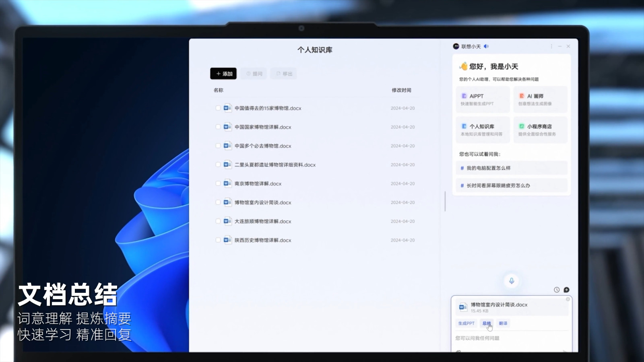Check the box for 大连旅顺博物馆详解.docx

coord(218,221)
